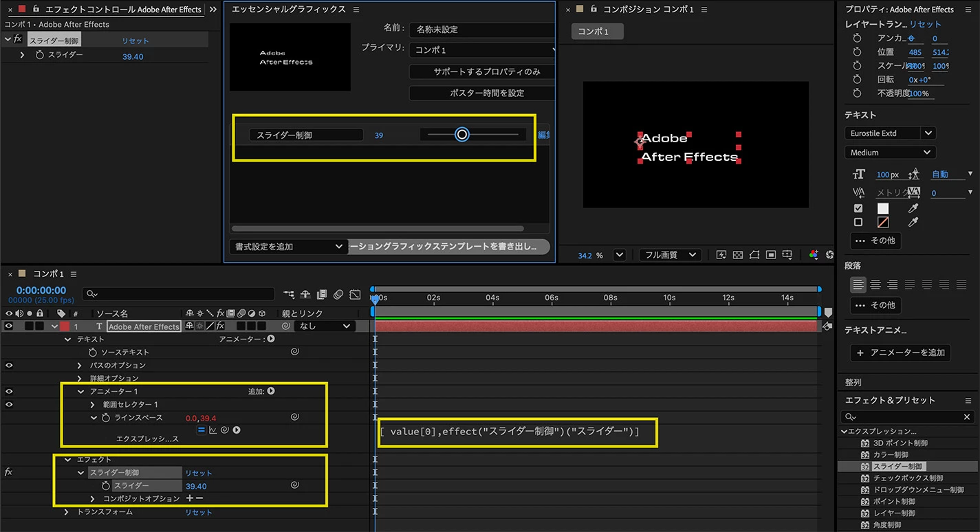Uncheck the fill color checkbox
980x532 pixels.
click(858, 208)
